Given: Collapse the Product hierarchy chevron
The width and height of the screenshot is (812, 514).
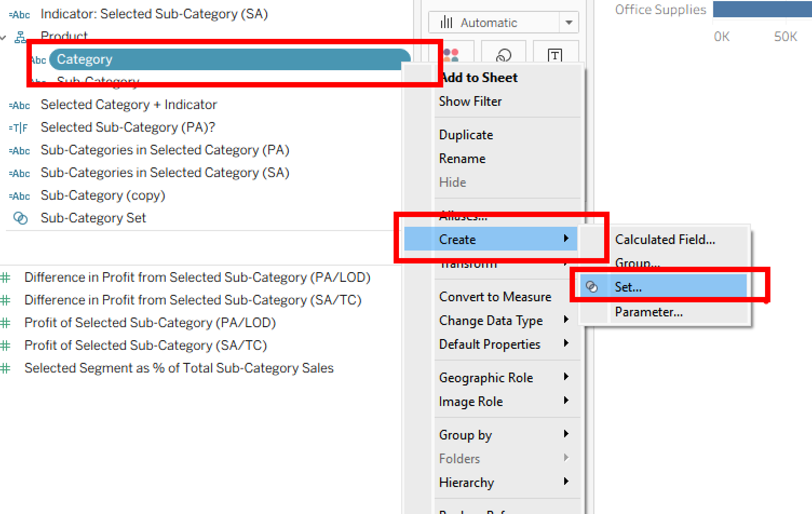Looking at the screenshot, I should click(x=4, y=37).
